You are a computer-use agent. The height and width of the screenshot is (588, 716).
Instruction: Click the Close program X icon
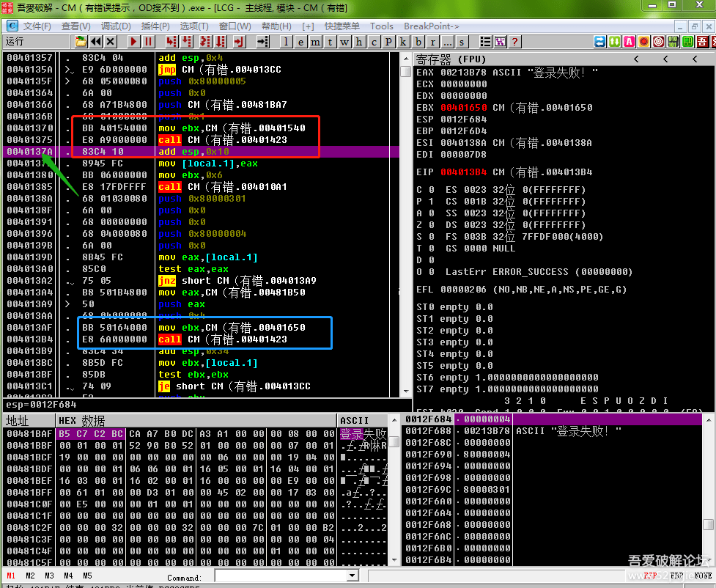click(111, 42)
